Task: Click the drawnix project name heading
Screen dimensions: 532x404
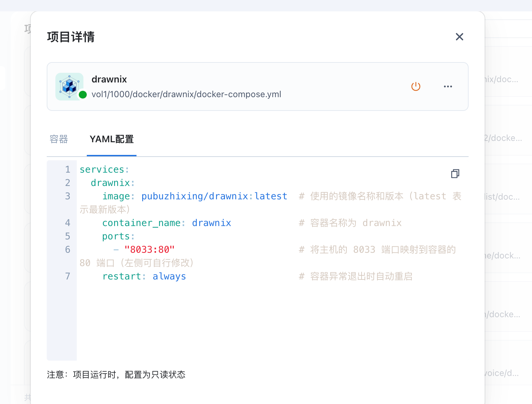Action: pos(109,79)
